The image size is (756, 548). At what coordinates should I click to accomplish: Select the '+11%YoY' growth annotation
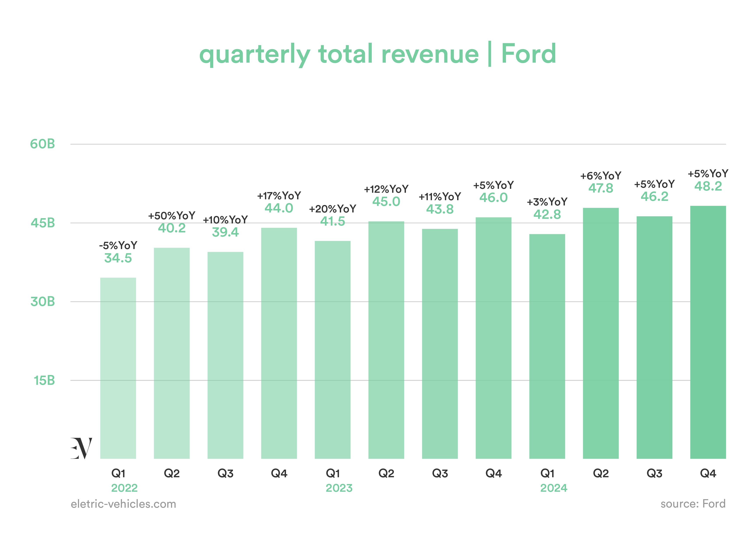tap(440, 197)
